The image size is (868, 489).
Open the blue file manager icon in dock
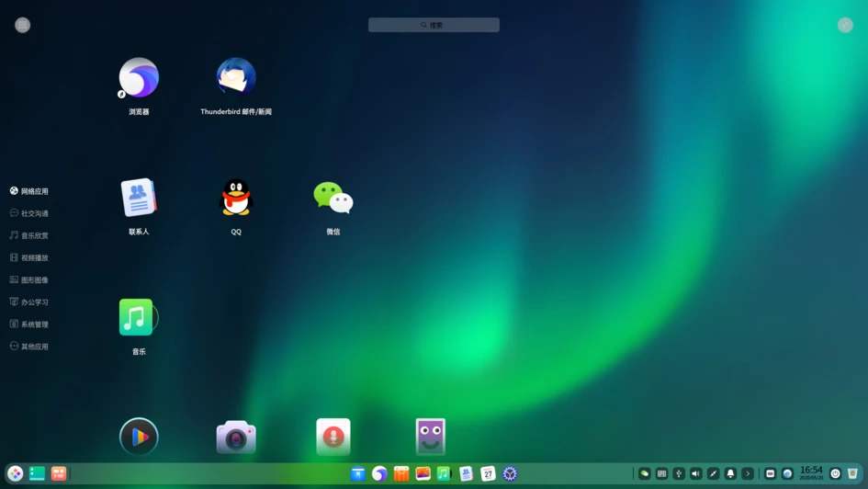click(x=357, y=474)
